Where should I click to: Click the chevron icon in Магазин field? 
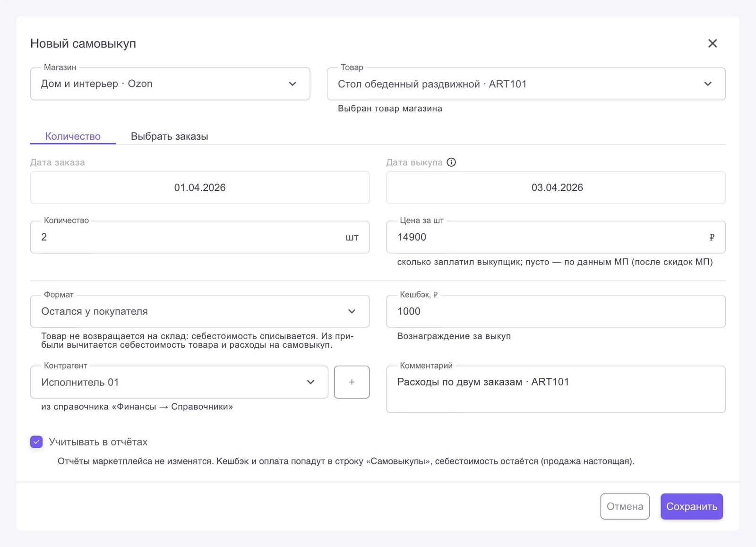(292, 84)
